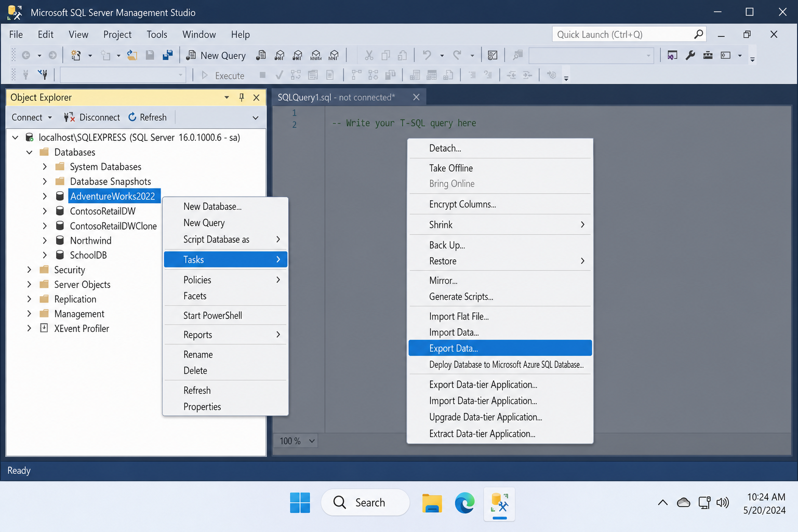Click the Find in Files icon
Screen dimensions: 798x532
(518, 55)
